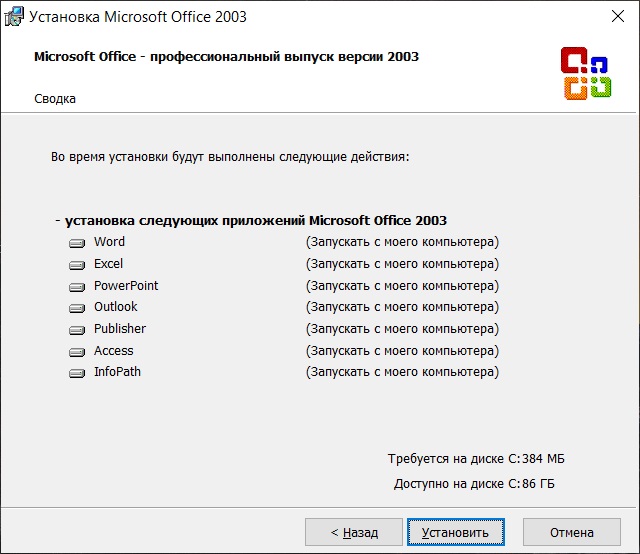The width and height of the screenshot is (640, 554).
Task: Select the Excel application entry
Action: coord(108,264)
